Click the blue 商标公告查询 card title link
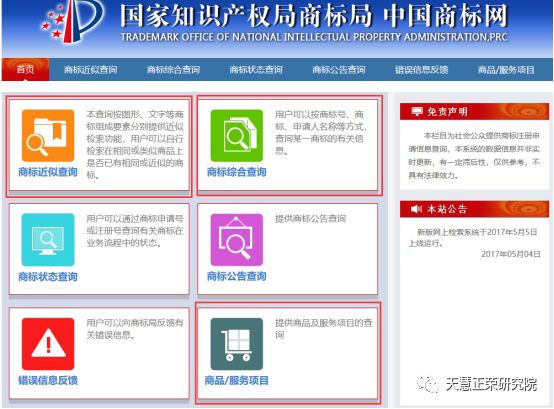This screenshot has height=409, width=554. coord(237,276)
